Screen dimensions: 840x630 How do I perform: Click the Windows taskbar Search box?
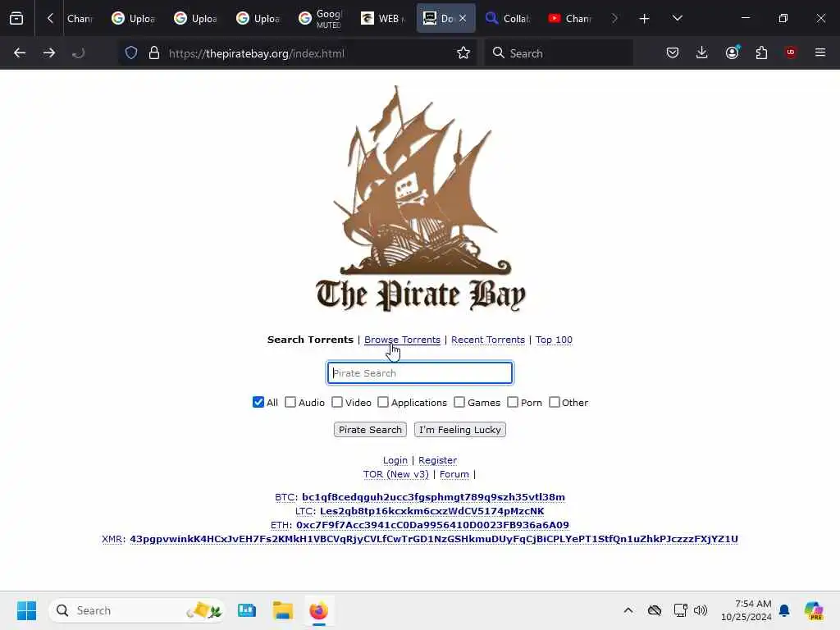point(137,610)
